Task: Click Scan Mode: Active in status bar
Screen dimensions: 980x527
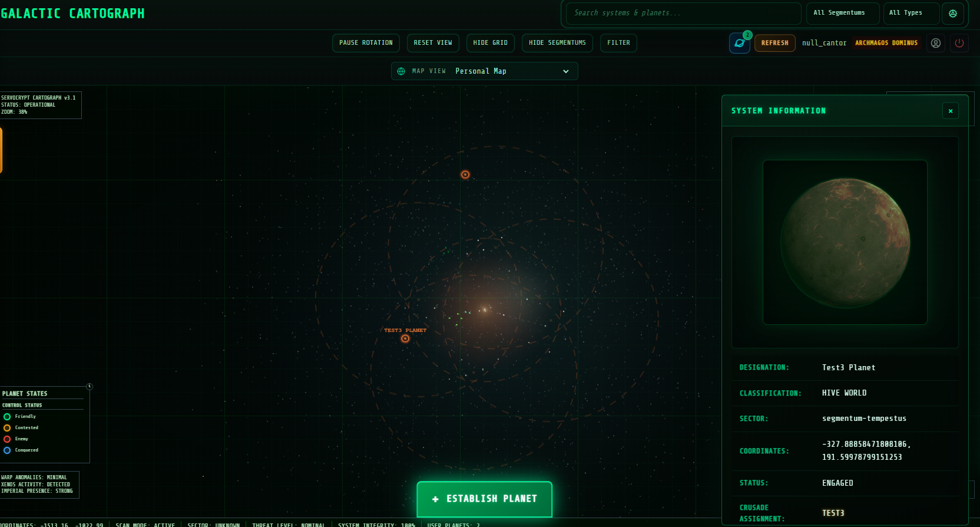Action: click(x=145, y=525)
